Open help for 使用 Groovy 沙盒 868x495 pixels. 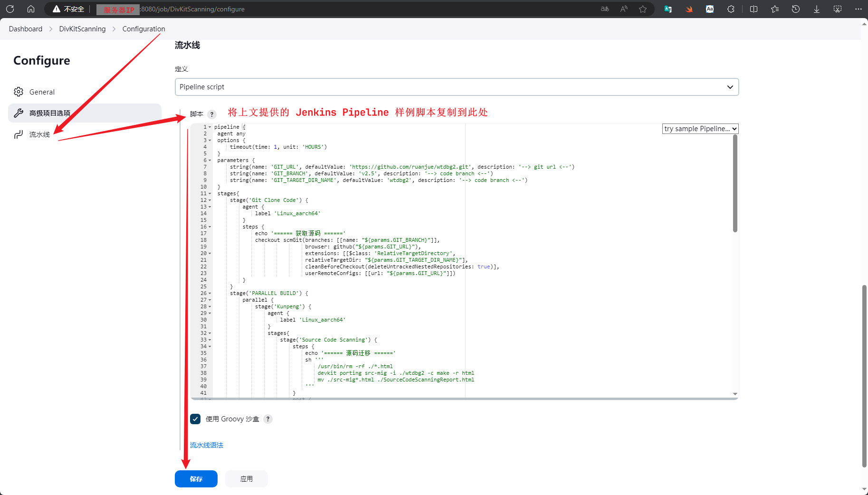pyautogui.click(x=268, y=419)
